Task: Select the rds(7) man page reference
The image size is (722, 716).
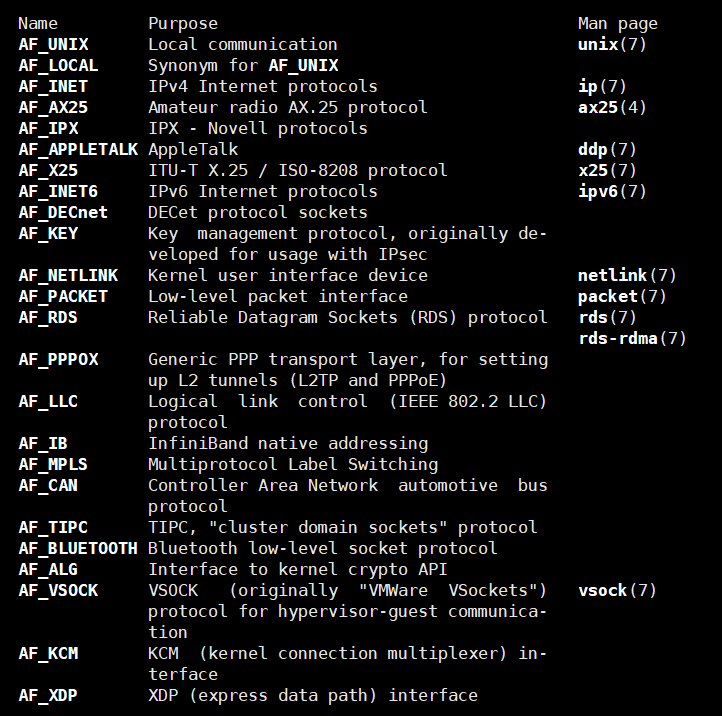Action: pyautogui.click(x=607, y=317)
